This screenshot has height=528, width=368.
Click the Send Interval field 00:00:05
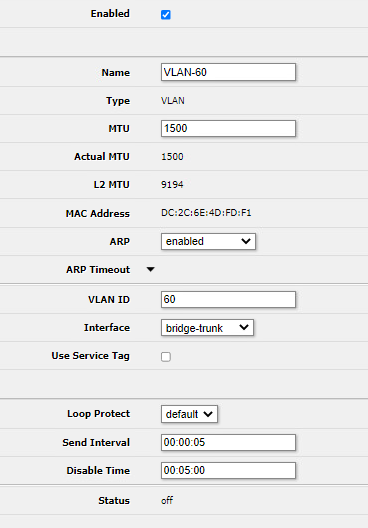[228, 442]
